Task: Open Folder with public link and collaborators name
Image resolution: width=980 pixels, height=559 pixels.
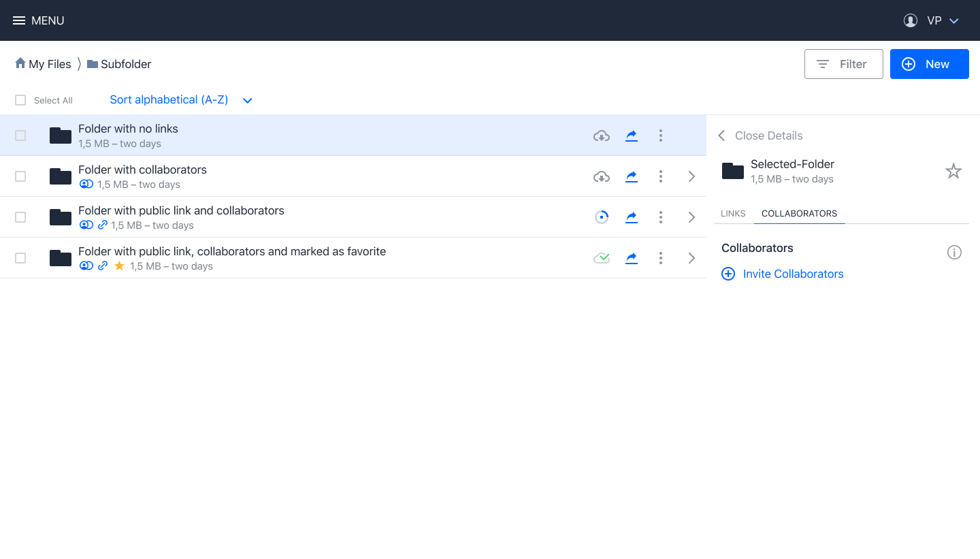Action: tap(181, 210)
